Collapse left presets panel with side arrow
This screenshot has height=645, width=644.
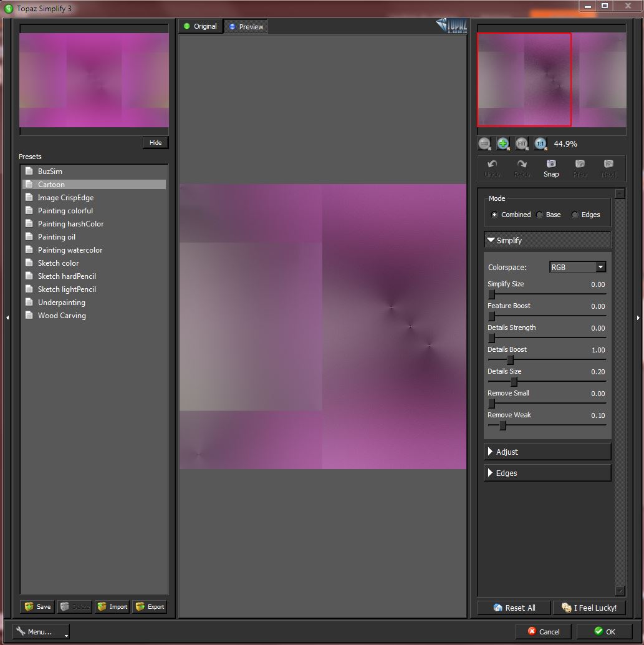[x=7, y=318]
